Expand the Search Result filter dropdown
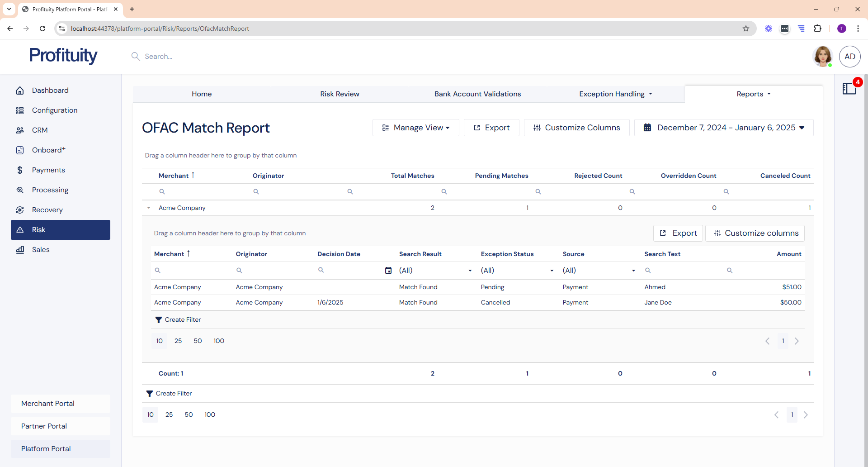This screenshot has width=868, height=467. click(470, 271)
